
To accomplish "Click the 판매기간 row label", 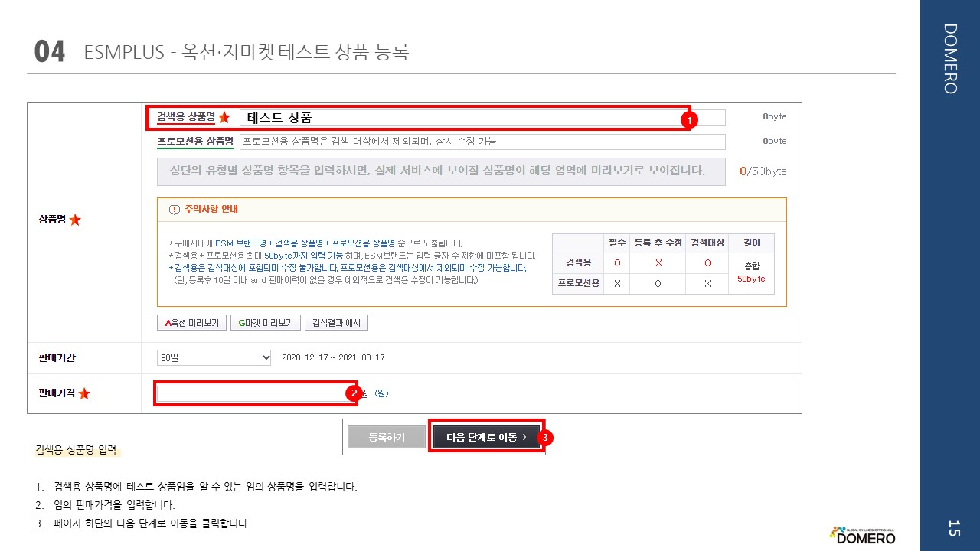I will pos(57,357).
